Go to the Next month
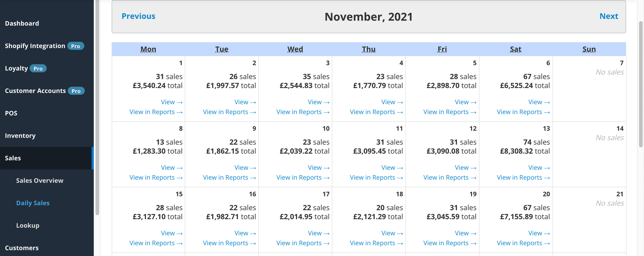This screenshot has width=644, height=256. point(609,16)
